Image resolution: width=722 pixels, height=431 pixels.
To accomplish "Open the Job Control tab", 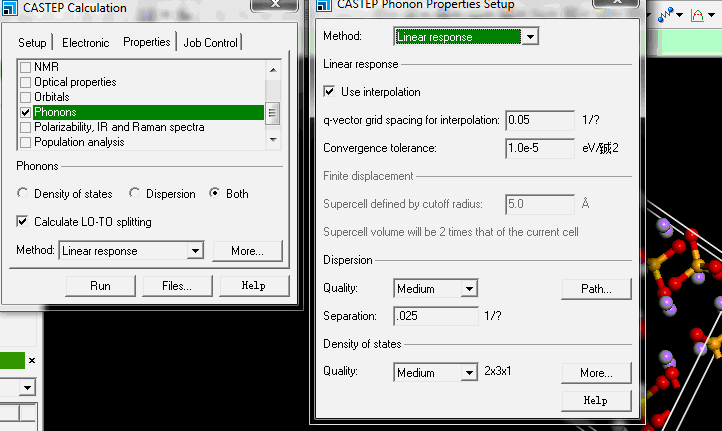I will pos(210,43).
